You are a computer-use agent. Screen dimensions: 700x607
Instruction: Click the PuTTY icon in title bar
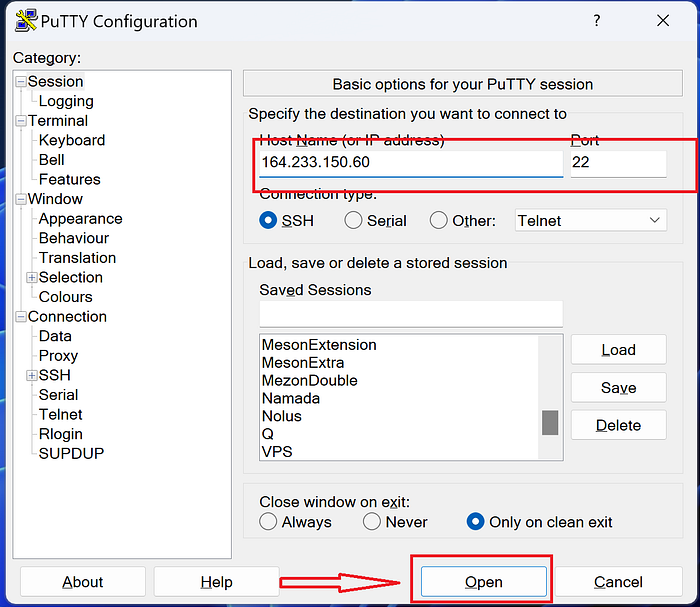click(x=25, y=21)
